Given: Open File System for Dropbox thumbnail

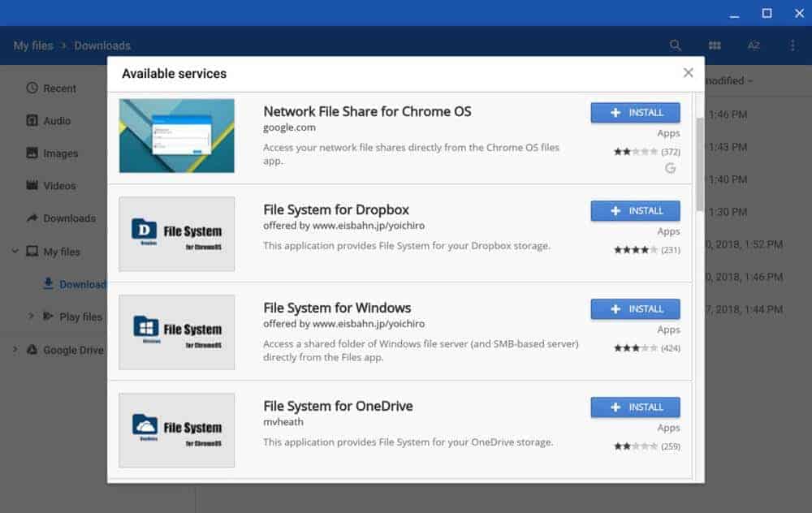Looking at the screenshot, I should click(176, 234).
